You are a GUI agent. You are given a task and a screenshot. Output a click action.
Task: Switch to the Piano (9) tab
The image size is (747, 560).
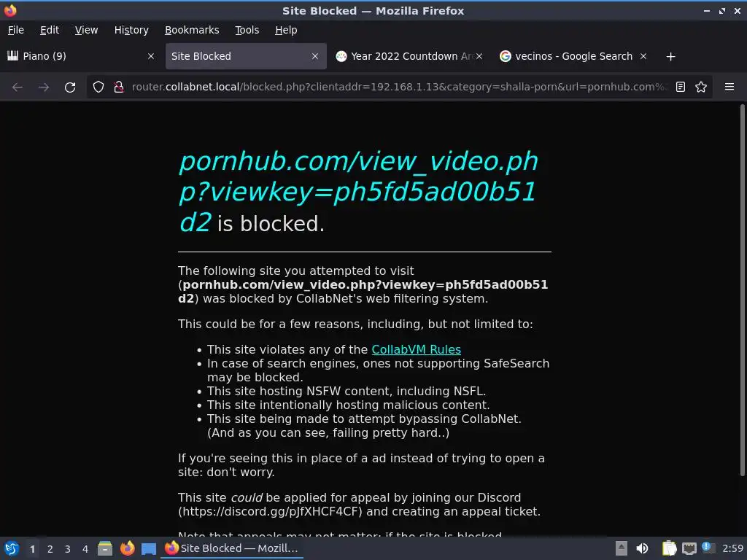[81, 56]
